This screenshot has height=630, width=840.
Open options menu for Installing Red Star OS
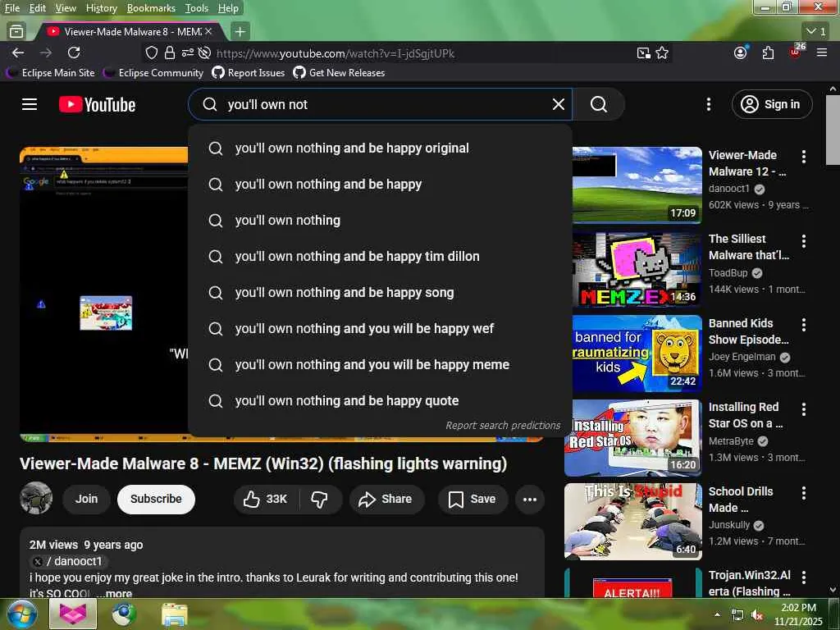click(804, 409)
